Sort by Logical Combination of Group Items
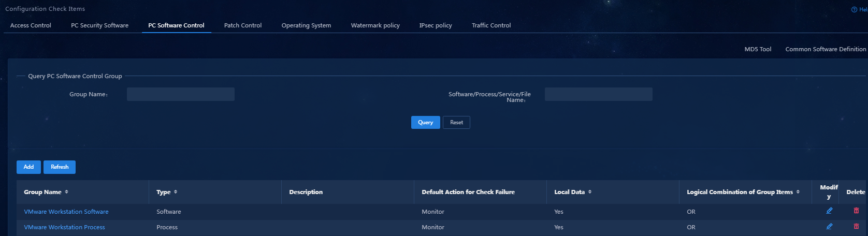Image resolution: width=868 pixels, height=236 pixels. [x=798, y=192]
